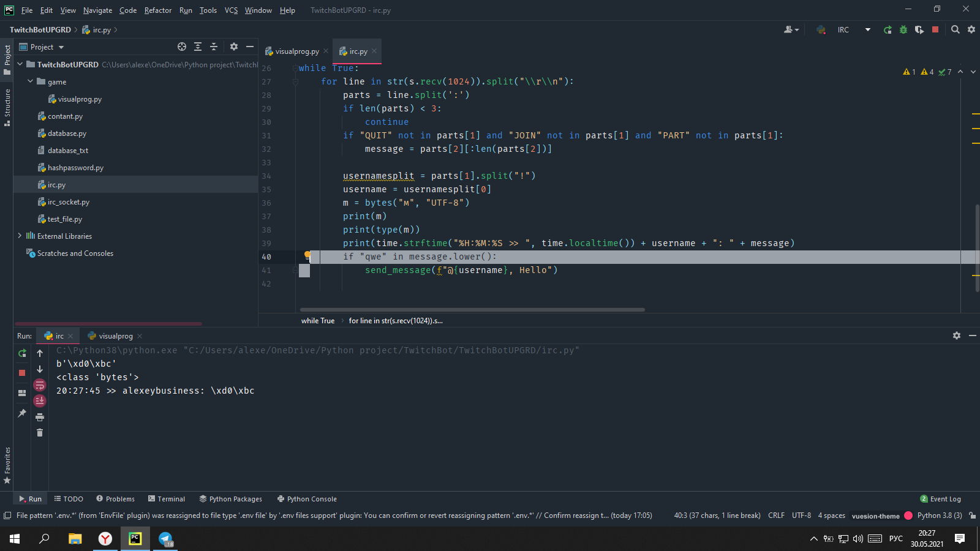Viewport: 980px width, 551px height.
Task: Clear console output with trash icon
Action: click(x=40, y=433)
